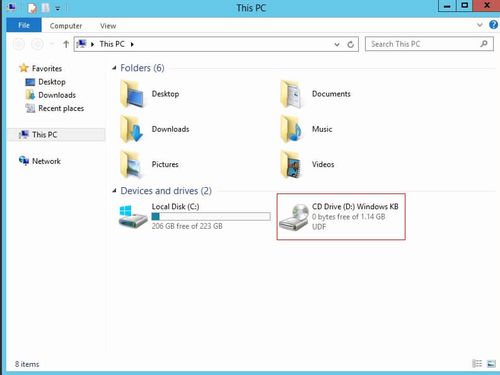Open the CD Drive (D:) Windows KB
The width and height of the screenshot is (500, 375).
coord(341,216)
